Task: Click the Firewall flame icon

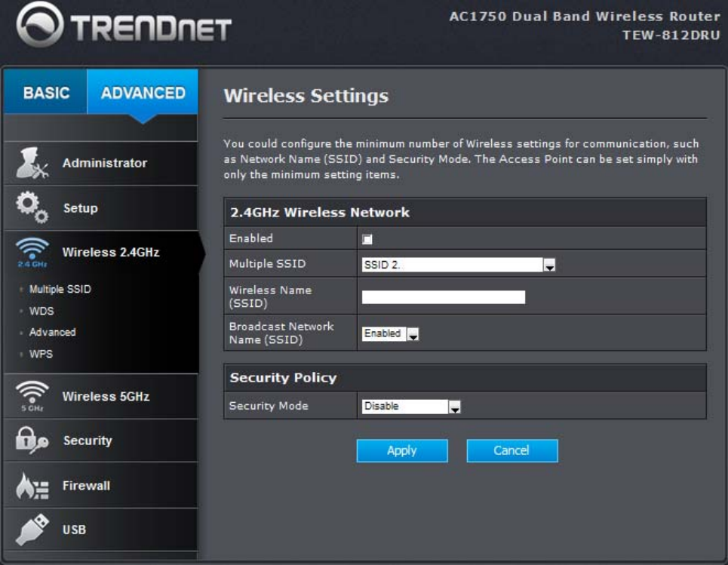Action: click(32, 485)
